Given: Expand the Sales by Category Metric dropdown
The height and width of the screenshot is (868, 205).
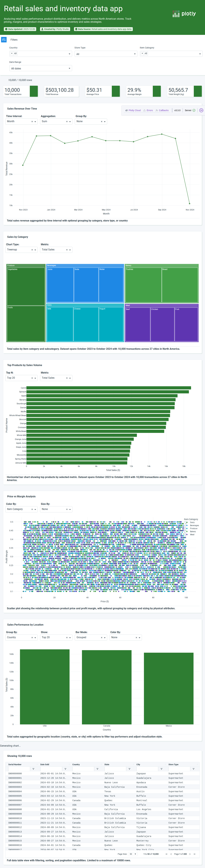Looking at the screenshot, I should [70, 250].
